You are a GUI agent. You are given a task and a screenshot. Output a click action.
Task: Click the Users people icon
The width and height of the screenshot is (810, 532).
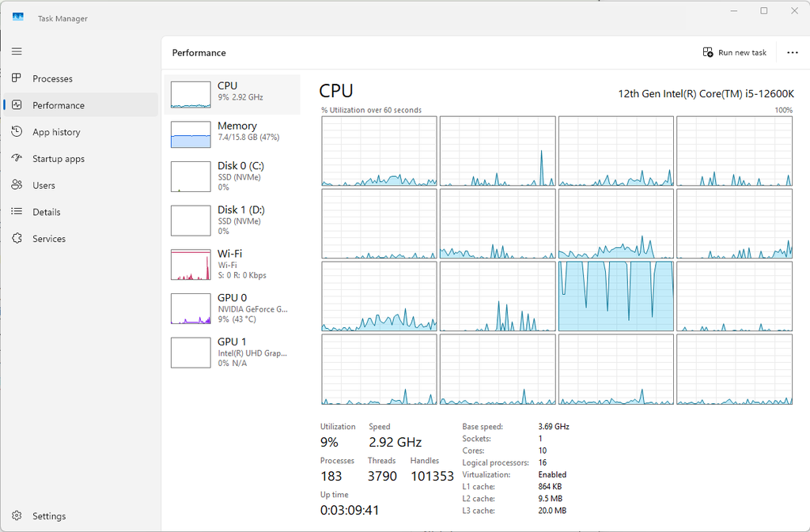[17, 185]
